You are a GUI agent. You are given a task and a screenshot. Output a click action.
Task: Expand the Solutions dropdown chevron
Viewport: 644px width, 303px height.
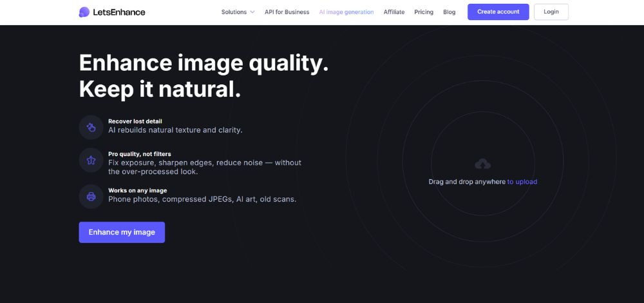(252, 12)
